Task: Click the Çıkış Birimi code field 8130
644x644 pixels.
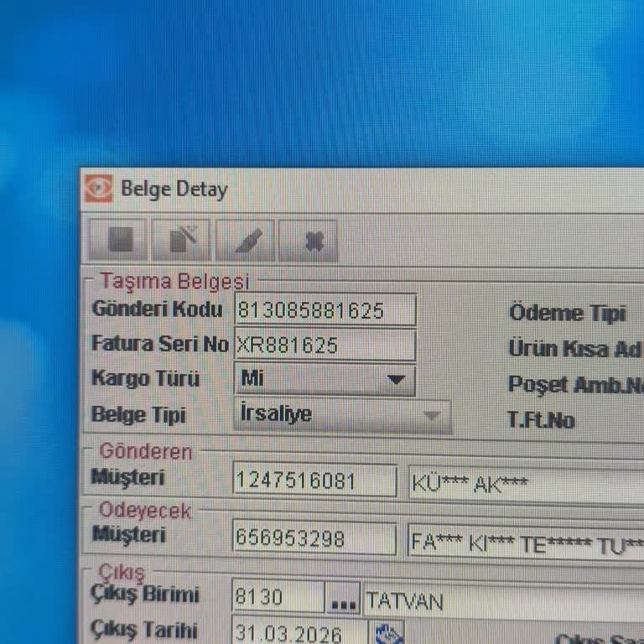Action: [278, 597]
